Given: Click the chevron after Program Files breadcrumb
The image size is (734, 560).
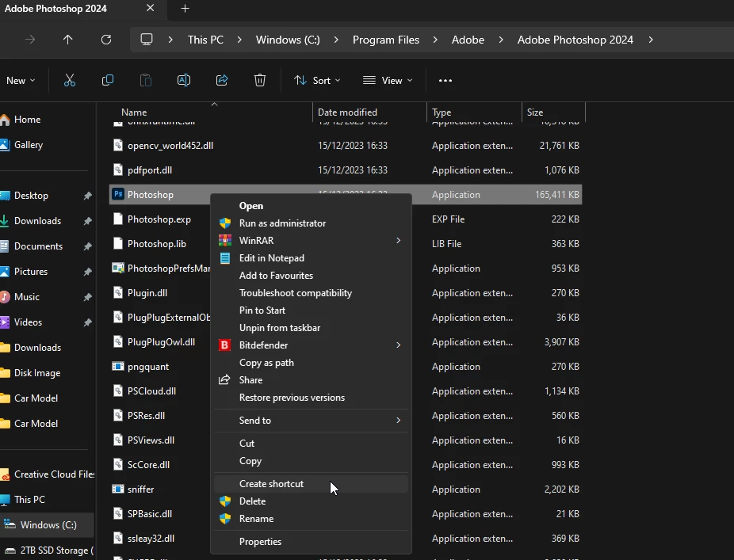Looking at the screenshot, I should click(435, 40).
